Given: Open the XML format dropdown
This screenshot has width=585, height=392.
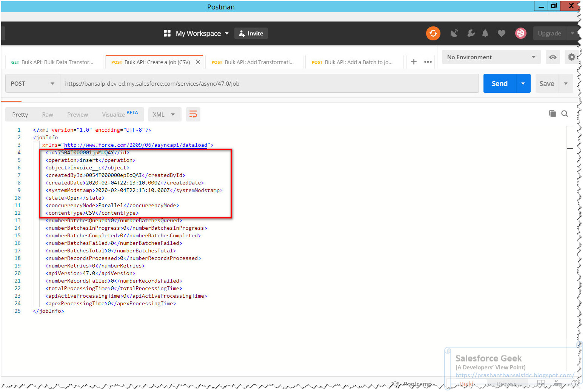Looking at the screenshot, I should click(165, 114).
